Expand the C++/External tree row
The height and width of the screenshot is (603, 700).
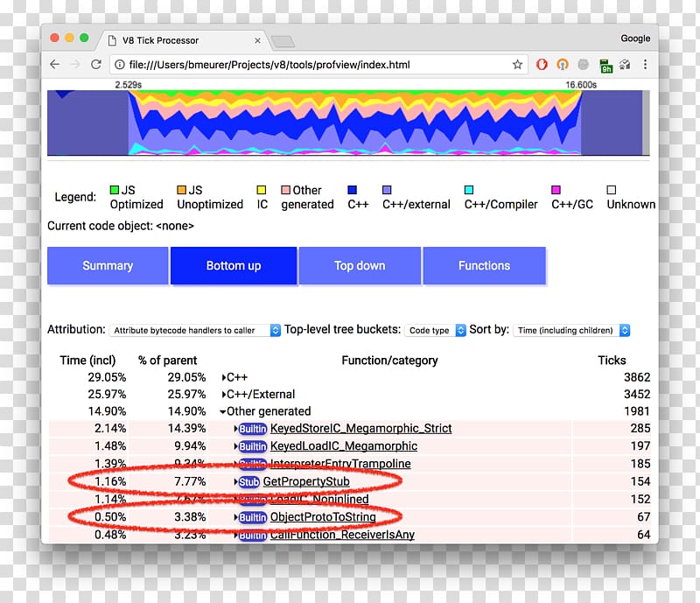(x=224, y=395)
